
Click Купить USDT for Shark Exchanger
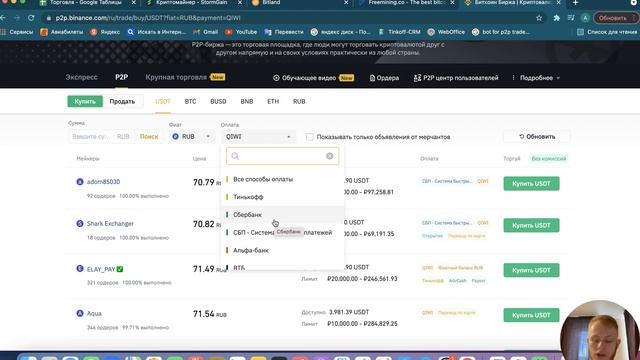[x=531, y=225]
